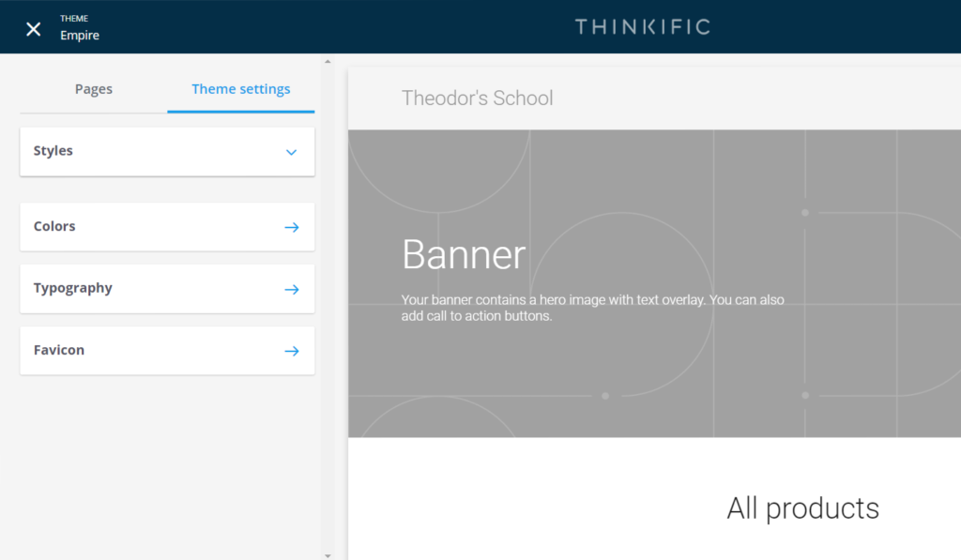Close the theme editor with the X icon
Image resolution: width=961 pixels, height=560 pixels.
[34, 28]
